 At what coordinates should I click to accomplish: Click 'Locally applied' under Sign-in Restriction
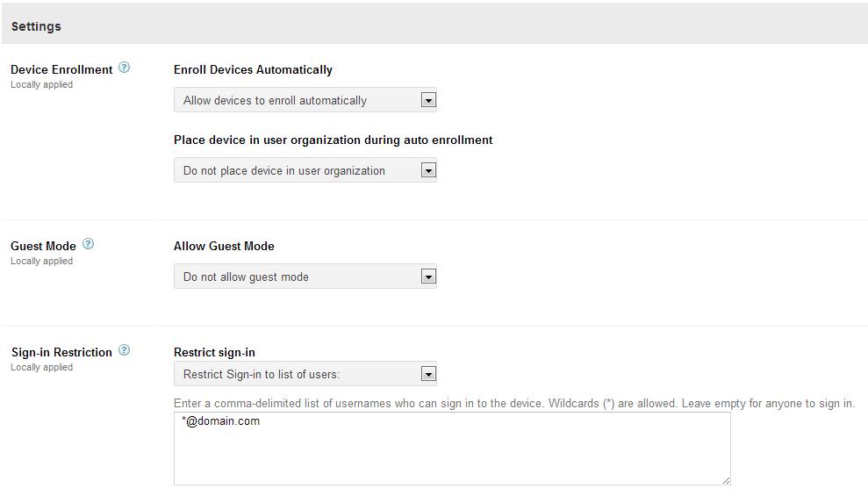pyautogui.click(x=41, y=368)
